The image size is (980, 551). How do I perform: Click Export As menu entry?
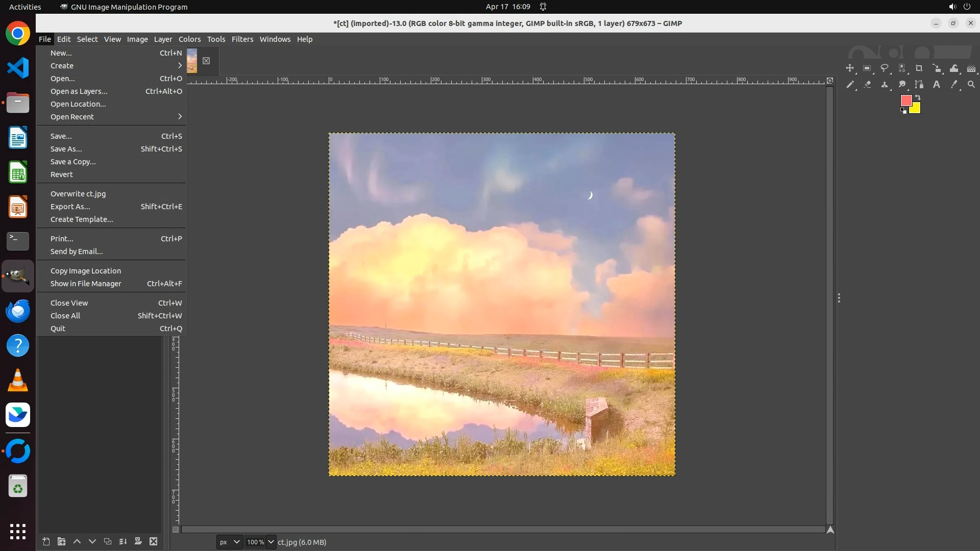click(x=70, y=207)
